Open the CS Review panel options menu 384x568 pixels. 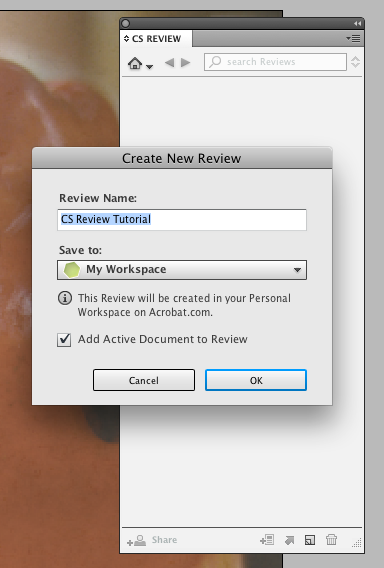pyautogui.click(x=353, y=38)
